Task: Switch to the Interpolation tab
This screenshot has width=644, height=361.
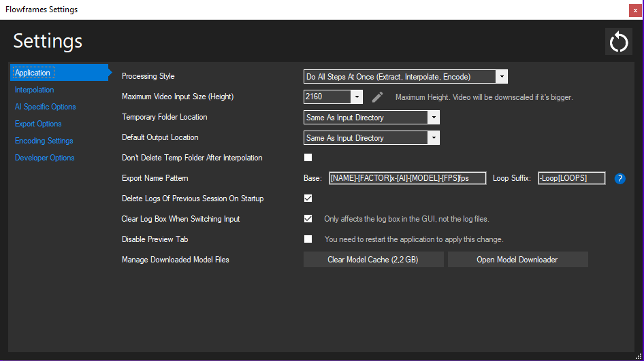Action: [x=35, y=90]
